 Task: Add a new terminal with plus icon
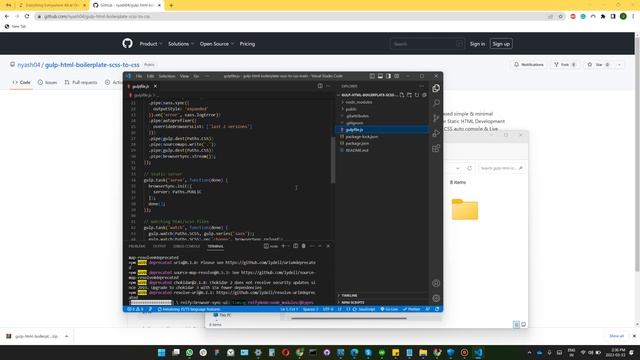(x=283, y=246)
